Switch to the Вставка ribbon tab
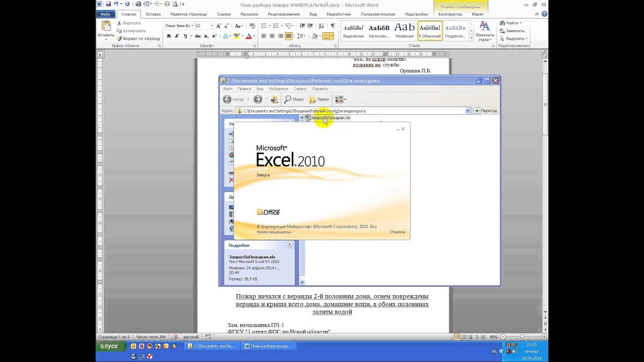Screen dimensions: 644x362 pos(153,14)
